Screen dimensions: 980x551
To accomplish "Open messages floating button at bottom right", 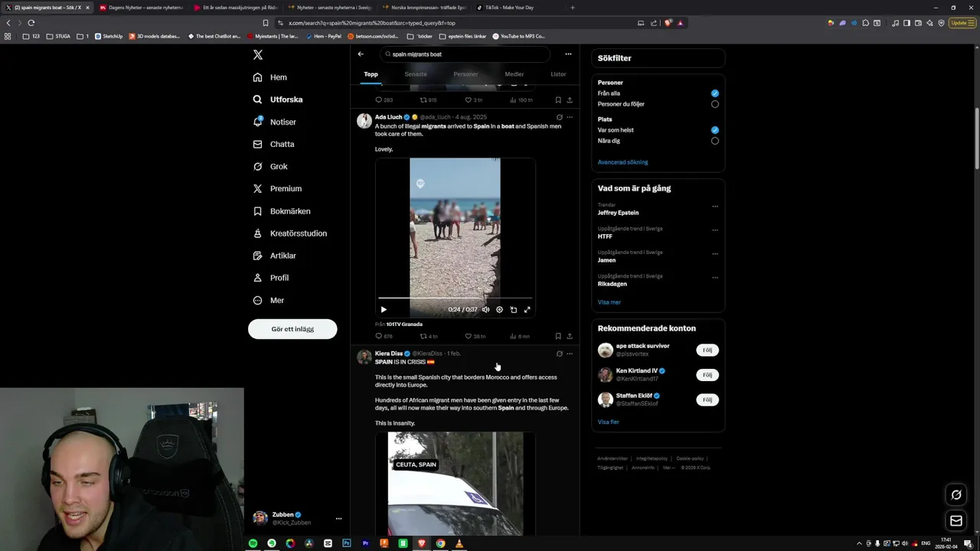I will point(956,521).
